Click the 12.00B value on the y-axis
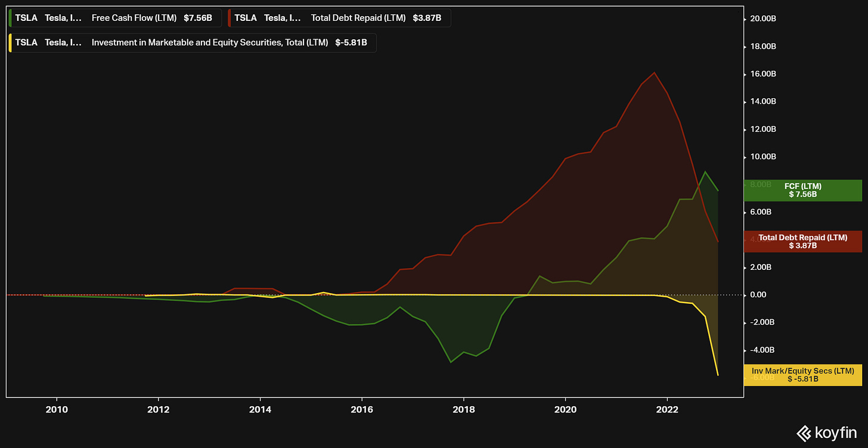868x448 pixels. 763,129
